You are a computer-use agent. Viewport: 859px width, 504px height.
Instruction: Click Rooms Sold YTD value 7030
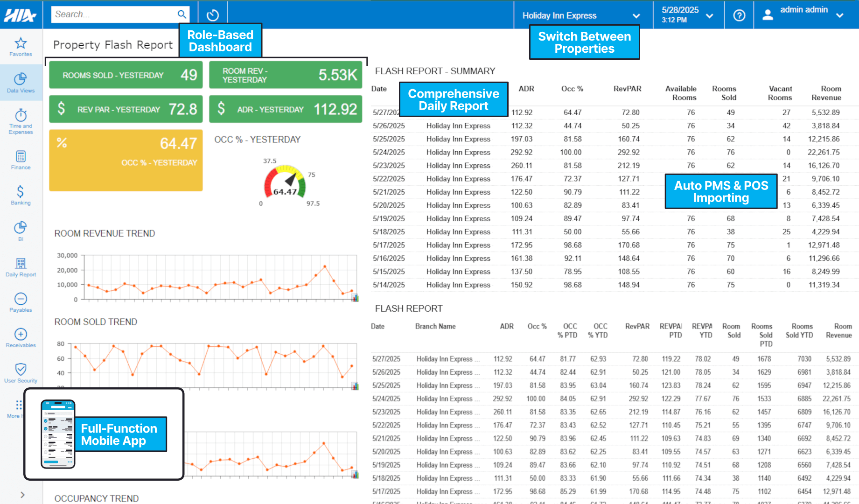tap(804, 359)
